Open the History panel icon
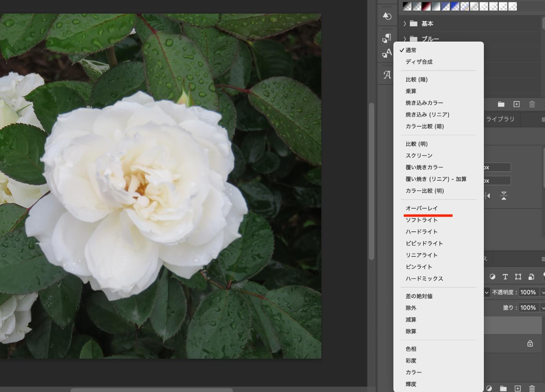 click(x=387, y=16)
